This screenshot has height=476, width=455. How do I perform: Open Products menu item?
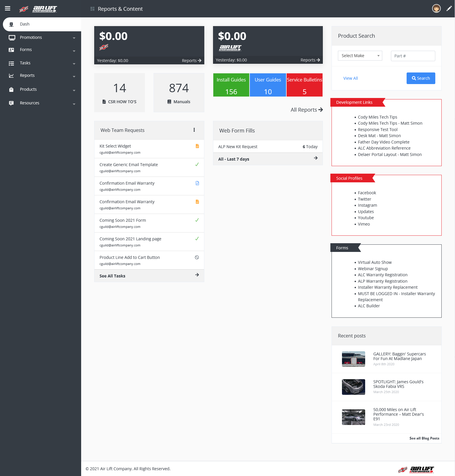click(28, 89)
